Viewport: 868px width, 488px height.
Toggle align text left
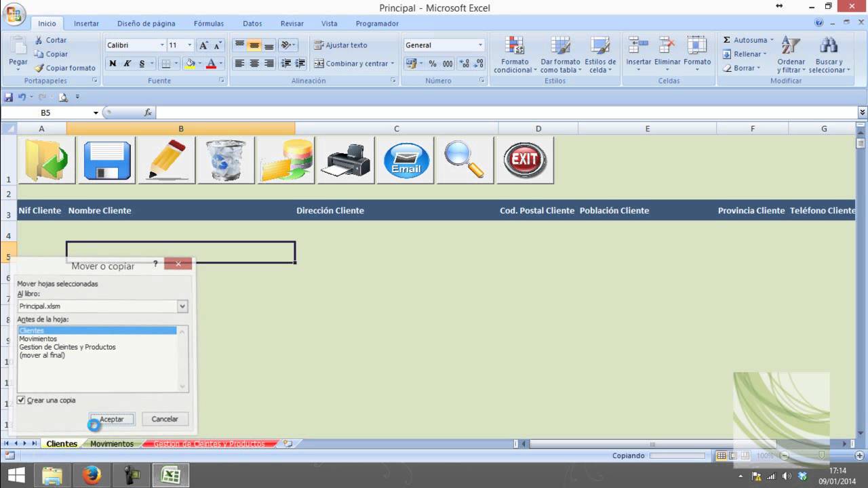pos(239,64)
